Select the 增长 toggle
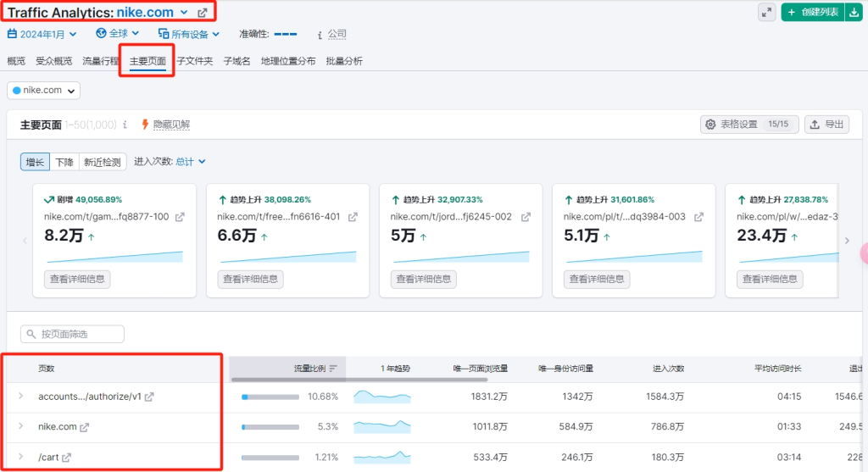Image resolution: width=868 pixels, height=472 pixels. click(x=35, y=162)
